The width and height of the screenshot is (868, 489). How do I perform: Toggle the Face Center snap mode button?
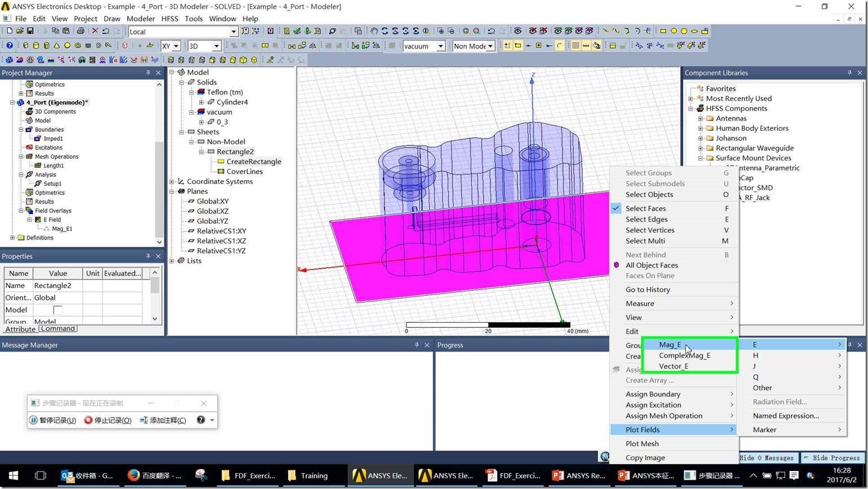coord(538,46)
